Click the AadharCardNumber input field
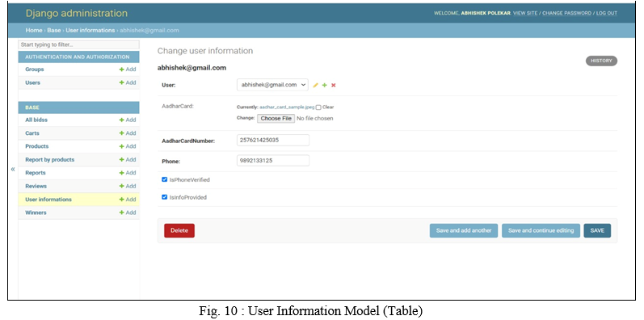 point(273,140)
